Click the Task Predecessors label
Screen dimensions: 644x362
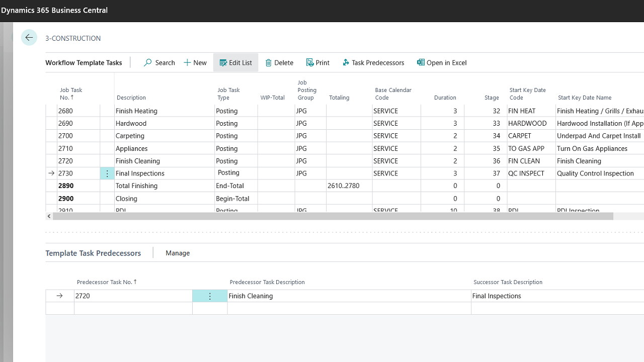pos(378,63)
